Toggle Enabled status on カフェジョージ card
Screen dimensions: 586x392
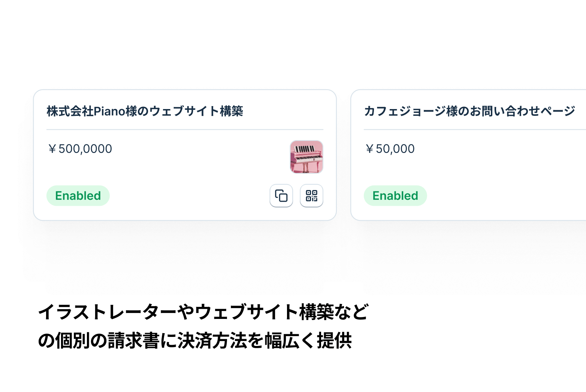(395, 196)
